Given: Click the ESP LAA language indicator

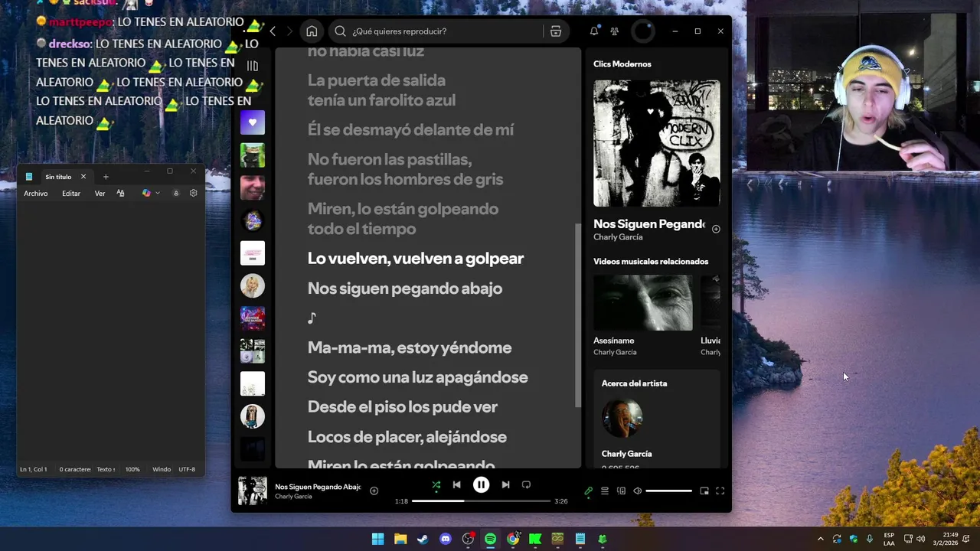Looking at the screenshot, I should coord(889,539).
